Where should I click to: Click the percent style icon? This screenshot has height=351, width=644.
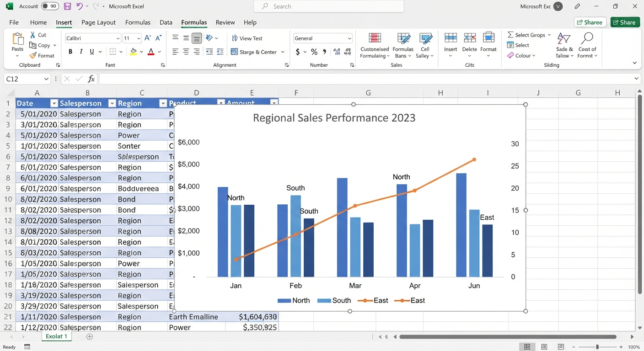click(314, 52)
